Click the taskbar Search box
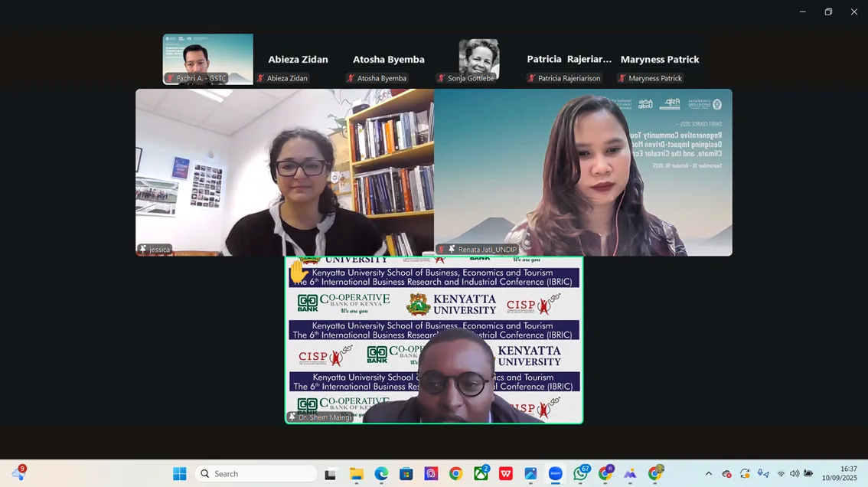Viewport: 868px width, 487px height. coord(256,474)
